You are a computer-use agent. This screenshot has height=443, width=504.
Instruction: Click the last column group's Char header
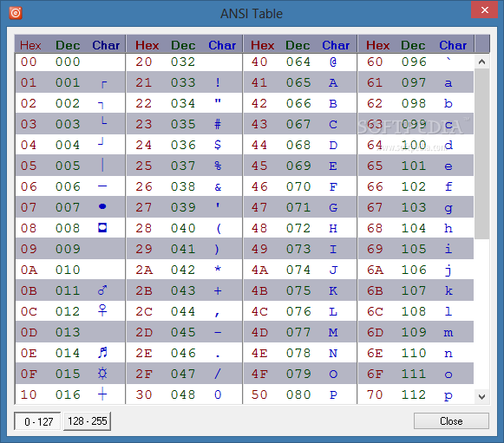pos(453,45)
